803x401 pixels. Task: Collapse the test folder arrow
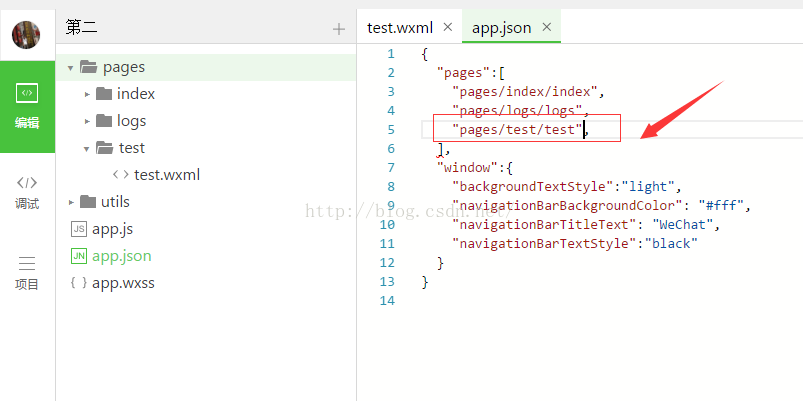tap(87, 148)
